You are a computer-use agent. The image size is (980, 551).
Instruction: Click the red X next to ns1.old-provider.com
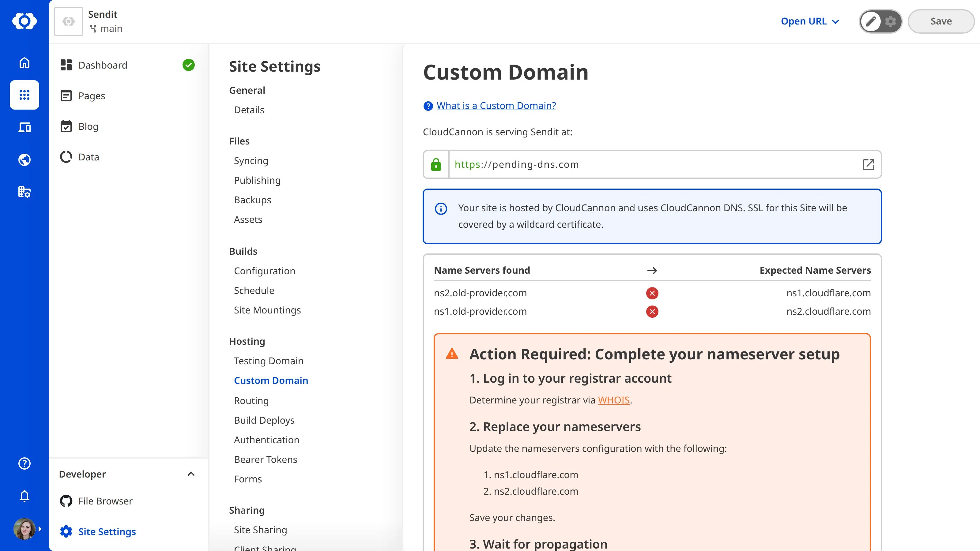point(652,311)
